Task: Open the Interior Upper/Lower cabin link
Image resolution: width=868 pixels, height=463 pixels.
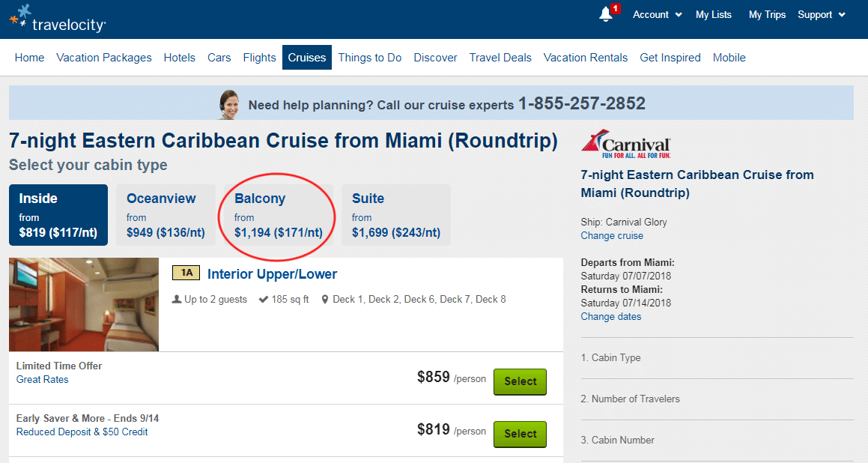Action: tap(272, 274)
